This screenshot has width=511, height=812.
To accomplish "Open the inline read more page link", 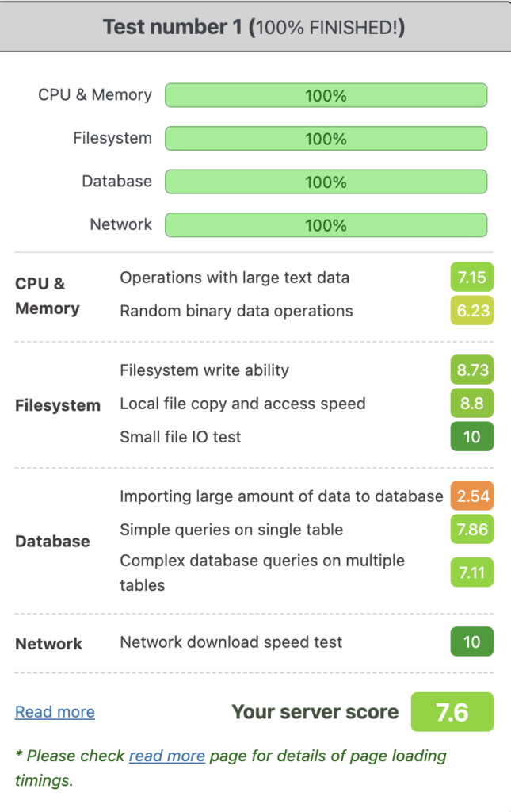I will [166, 756].
